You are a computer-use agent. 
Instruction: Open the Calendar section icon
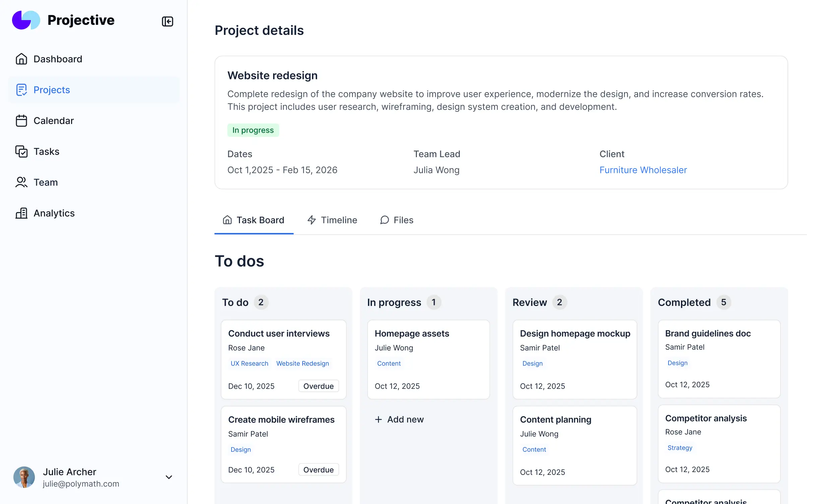click(21, 121)
